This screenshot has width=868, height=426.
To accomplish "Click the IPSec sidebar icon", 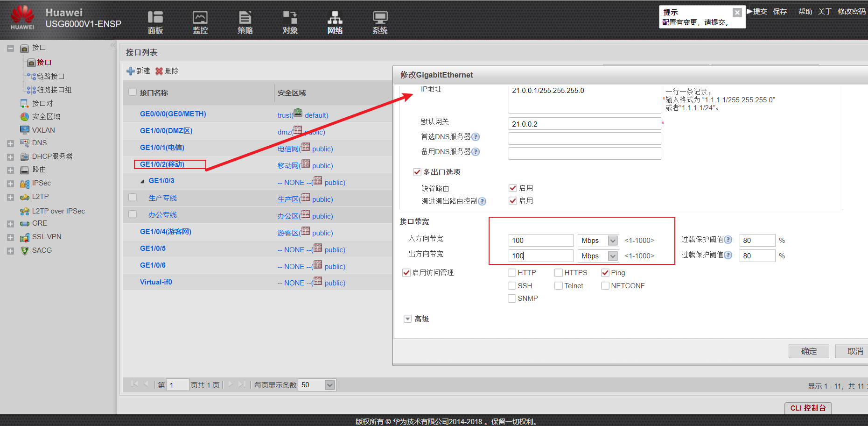I will click(25, 183).
